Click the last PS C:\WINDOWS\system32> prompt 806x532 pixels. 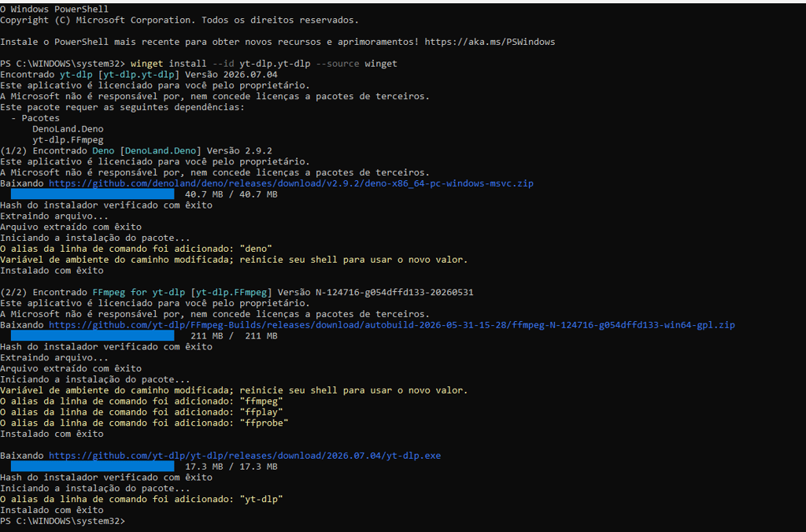(62, 521)
